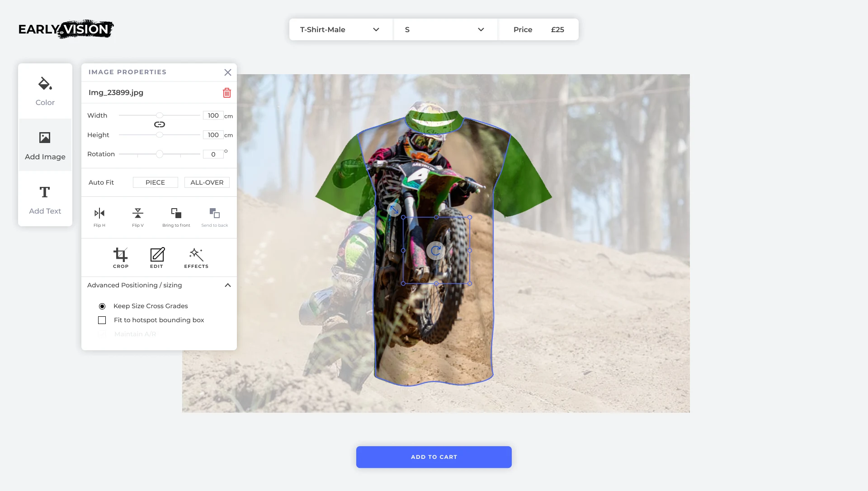Screen dimensions: 868x491
Task: Flip the image horizontally
Action: click(x=99, y=217)
